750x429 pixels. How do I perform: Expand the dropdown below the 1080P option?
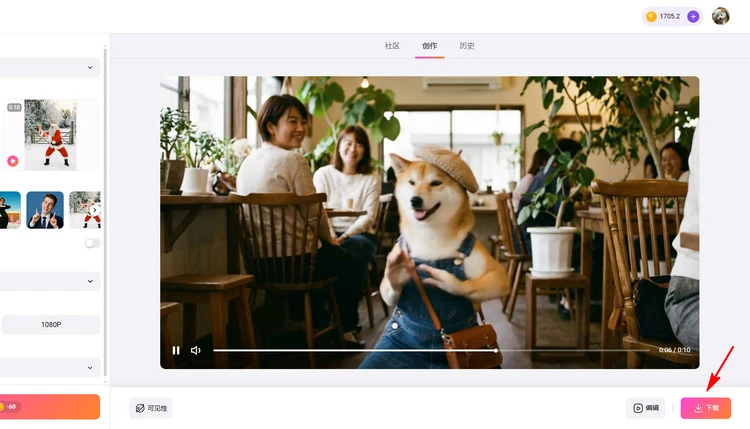pyautogui.click(x=90, y=367)
